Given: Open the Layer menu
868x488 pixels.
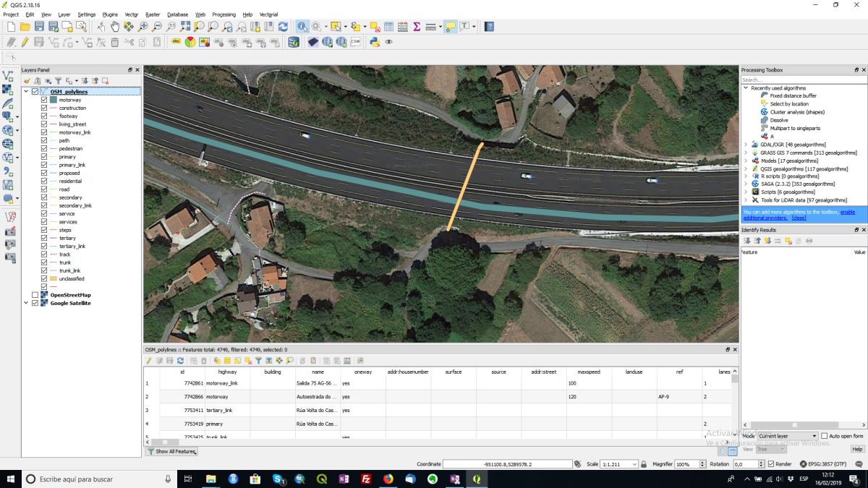Looking at the screenshot, I should pyautogui.click(x=64, y=14).
